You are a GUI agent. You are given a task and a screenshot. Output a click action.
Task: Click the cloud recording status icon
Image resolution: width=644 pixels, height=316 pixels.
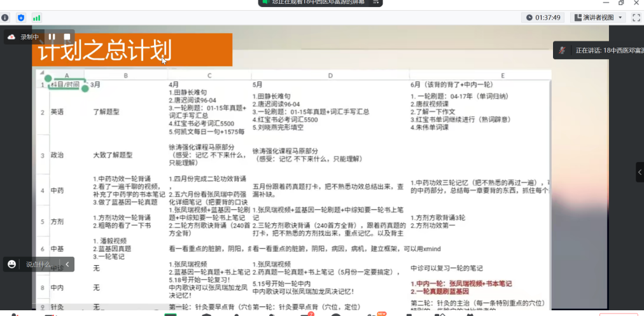11,37
